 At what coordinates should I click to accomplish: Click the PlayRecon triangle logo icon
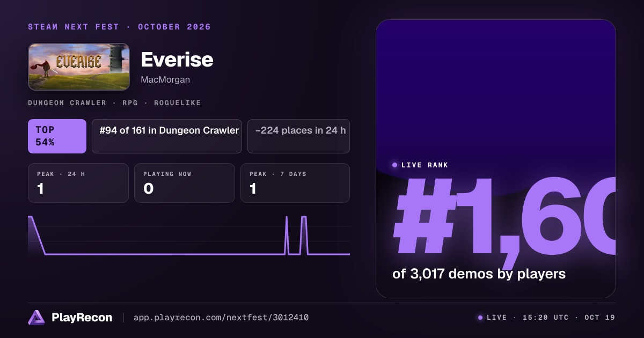(36, 318)
